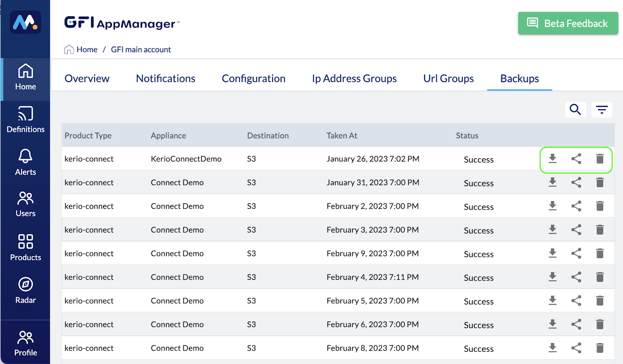Image resolution: width=623 pixels, height=364 pixels.
Task: Switch to the Ip Address Groups tab
Action: pos(354,79)
